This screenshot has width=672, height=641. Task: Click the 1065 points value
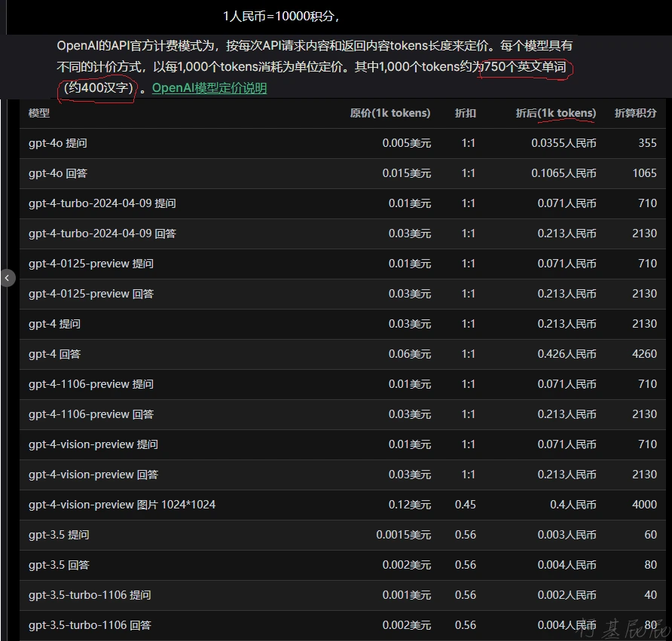pos(645,173)
